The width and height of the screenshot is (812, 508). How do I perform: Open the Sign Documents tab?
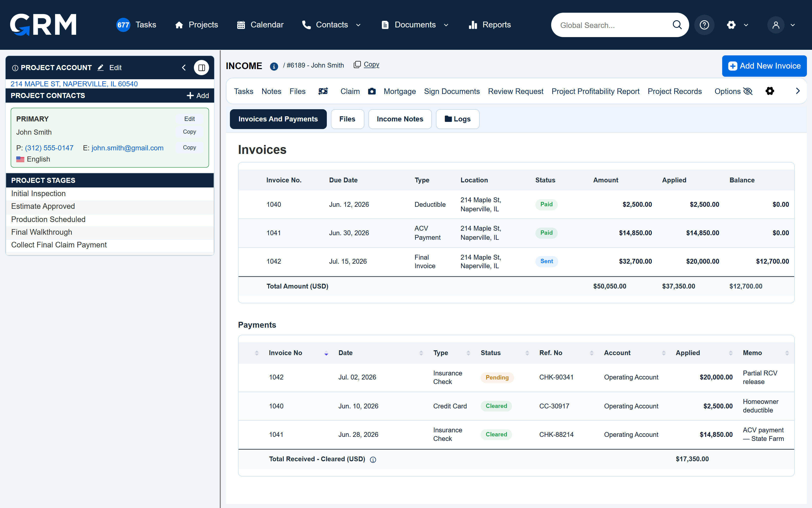452,91
